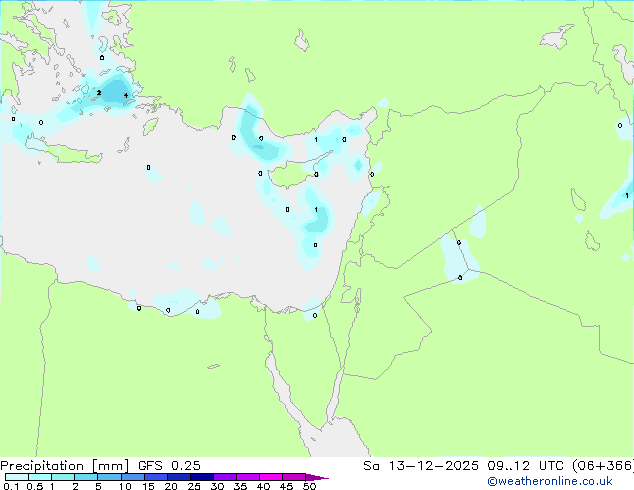Click the legend swatch between 5 and 10

[x=109, y=477]
